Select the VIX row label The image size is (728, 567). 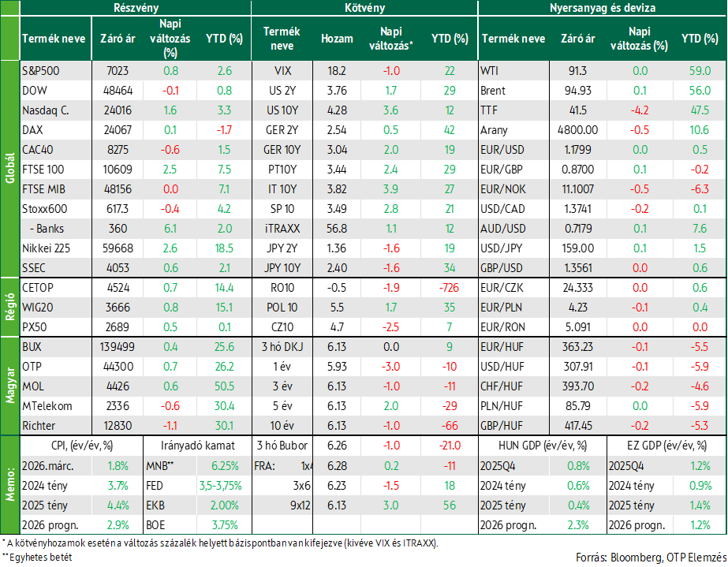(282, 71)
